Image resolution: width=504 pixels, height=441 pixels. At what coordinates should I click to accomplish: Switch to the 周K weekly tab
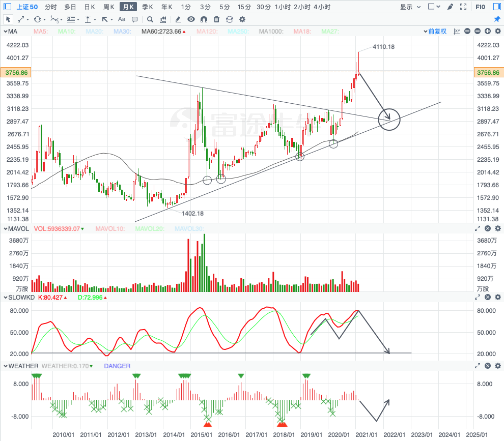pyautogui.click(x=108, y=7)
